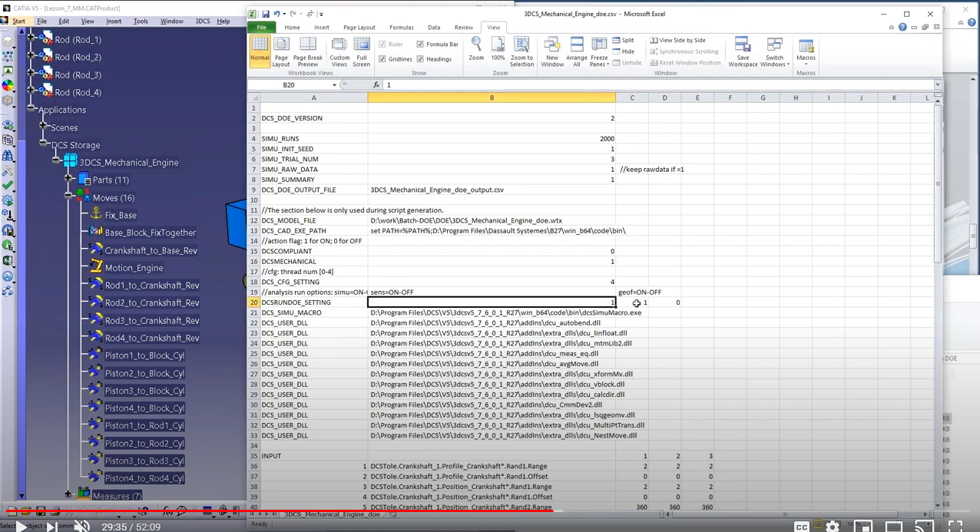Image resolution: width=980 pixels, height=532 pixels.
Task: Open Custom Views dialog
Action: pos(339,51)
